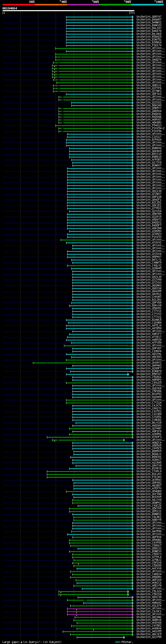Select hit UniRef100_B4KE78
166x644 pixels.
tap(149, 31)
